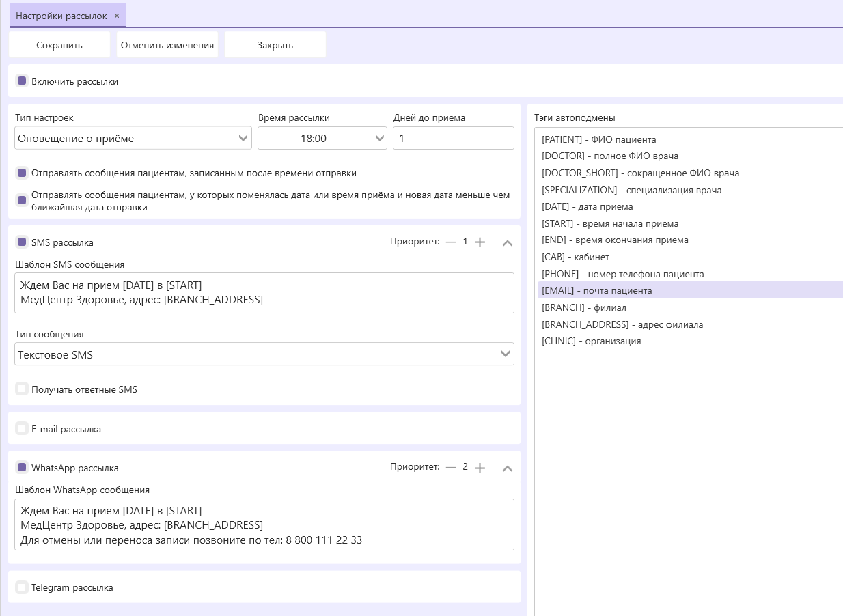Select the [END] - время окончания приема tag
This screenshot has height=616, width=843.
click(690, 240)
